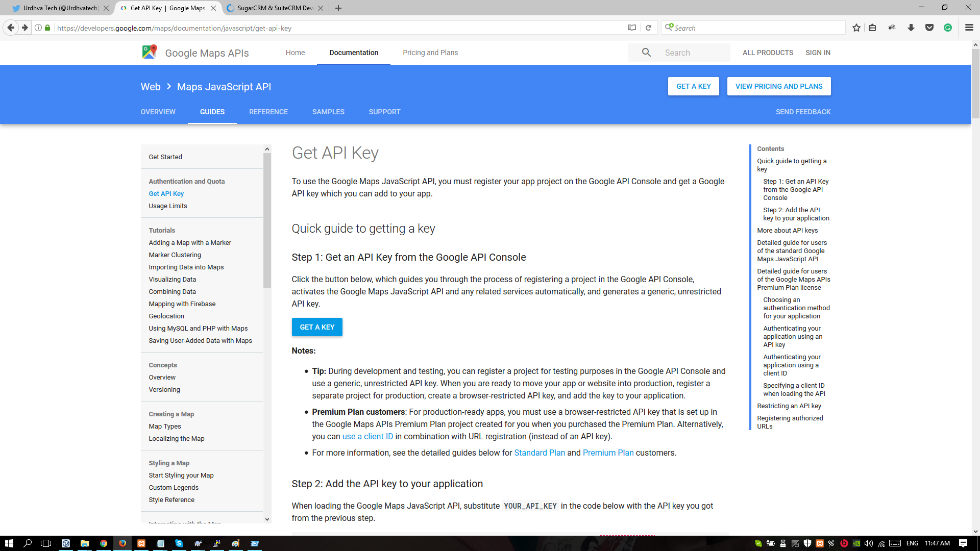Jump to 'More about API keys' in Contents
The image size is (980, 551).
(787, 230)
